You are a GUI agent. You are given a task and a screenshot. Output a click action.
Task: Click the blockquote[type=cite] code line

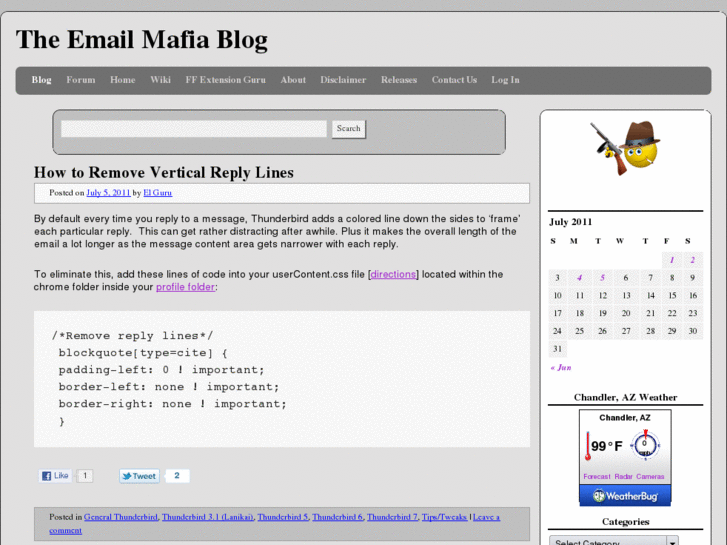(x=143, y=353)
